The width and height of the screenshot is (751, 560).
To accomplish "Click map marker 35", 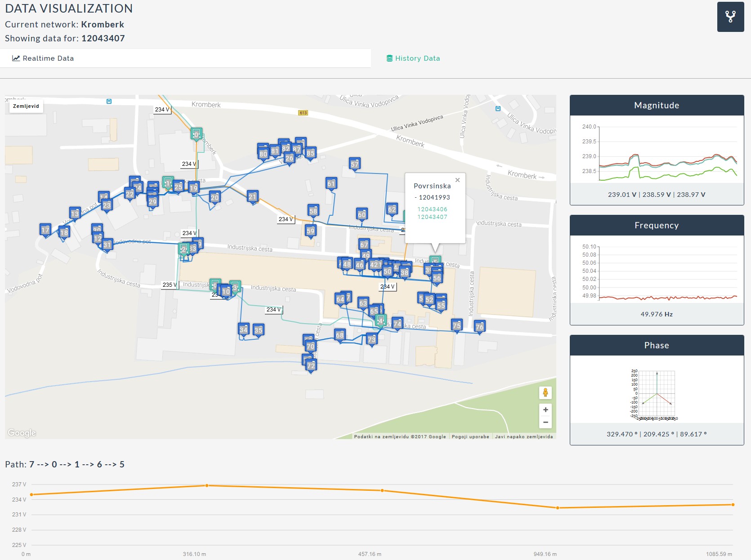I will 258,330.
